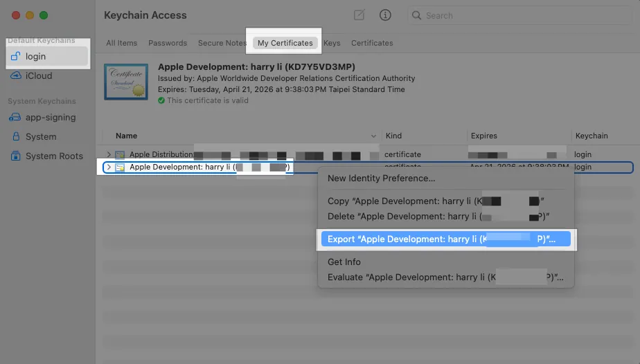Switch to the Certificates tab
The height and width of the screenshot is (364, 640).
coord(372,43)
